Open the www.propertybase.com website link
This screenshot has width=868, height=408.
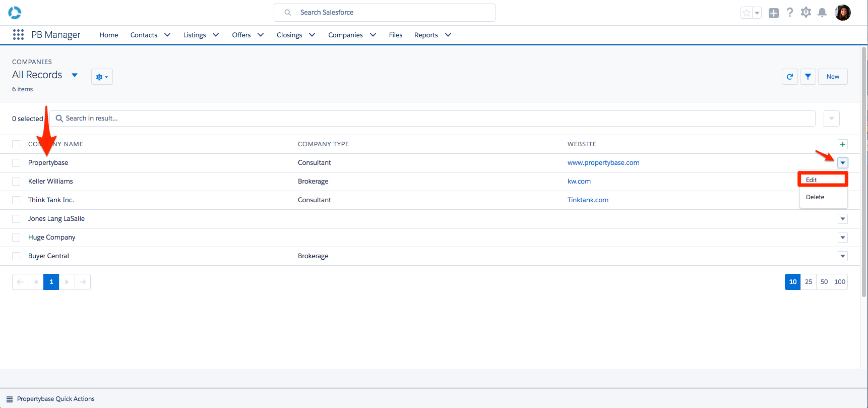point(603,163)
